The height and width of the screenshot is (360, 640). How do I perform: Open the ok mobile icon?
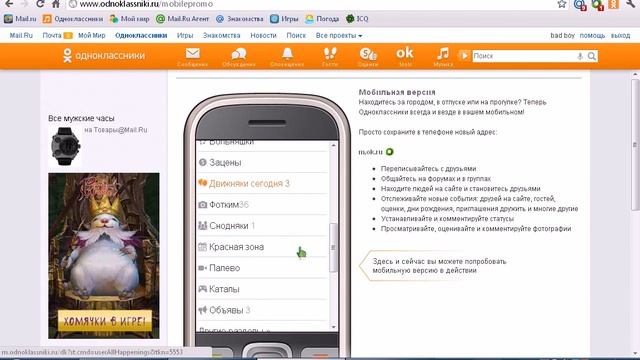point(405,57)
